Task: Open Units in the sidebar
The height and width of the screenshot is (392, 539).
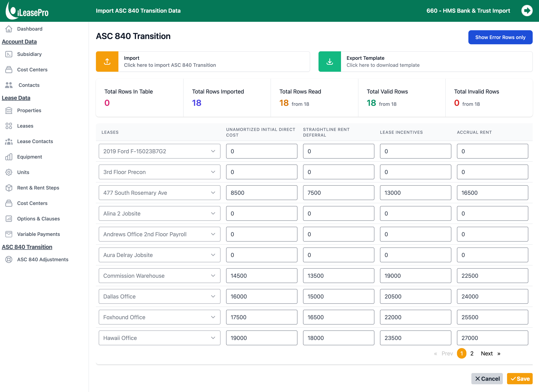Action: pyautogui.click(x=23, y=172)
